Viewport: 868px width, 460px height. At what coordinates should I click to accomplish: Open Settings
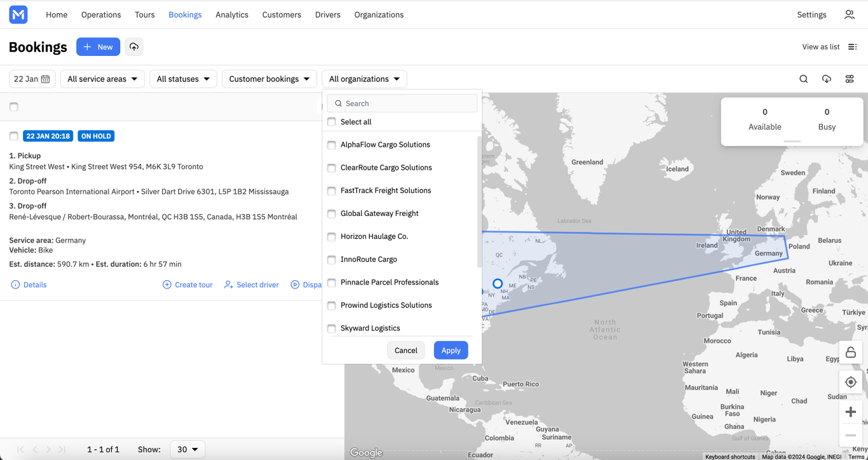811,15
